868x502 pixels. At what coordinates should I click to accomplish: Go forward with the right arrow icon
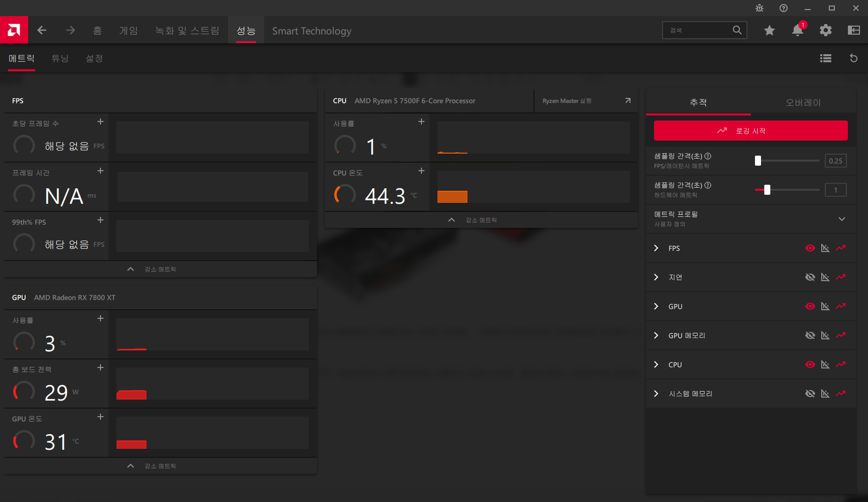point(70,30)
